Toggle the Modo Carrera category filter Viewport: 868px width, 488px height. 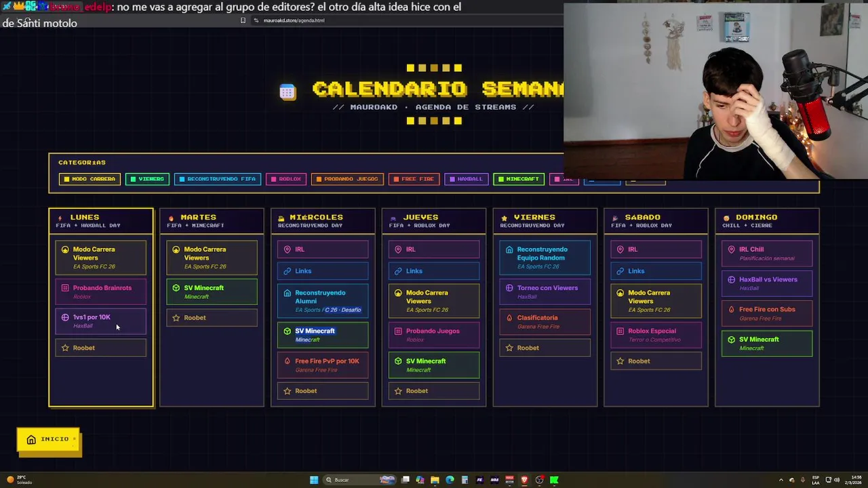pos(90,179)
